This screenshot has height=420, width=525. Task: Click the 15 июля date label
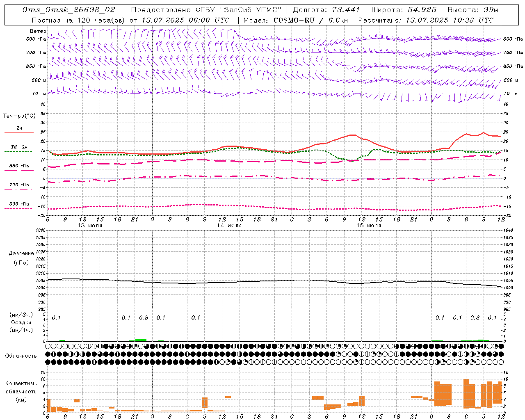click(x=369, y=226)
